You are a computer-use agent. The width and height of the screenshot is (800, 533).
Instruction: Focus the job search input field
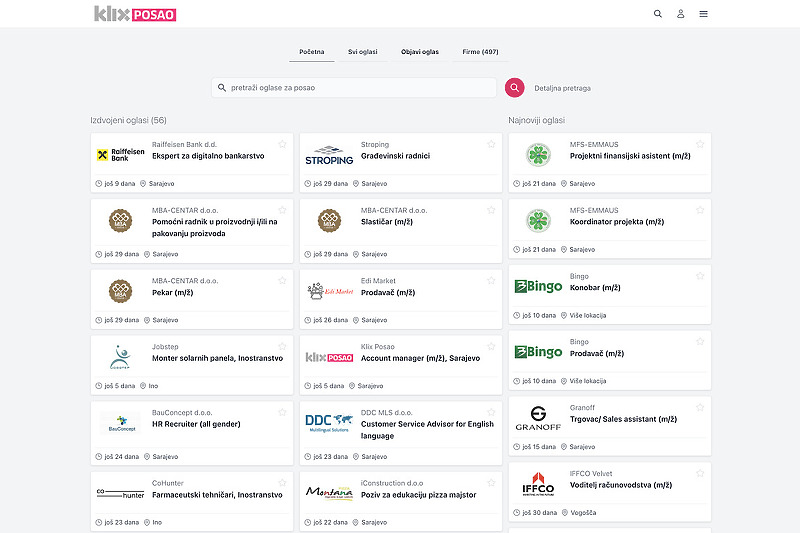click(x=354, y=88)
